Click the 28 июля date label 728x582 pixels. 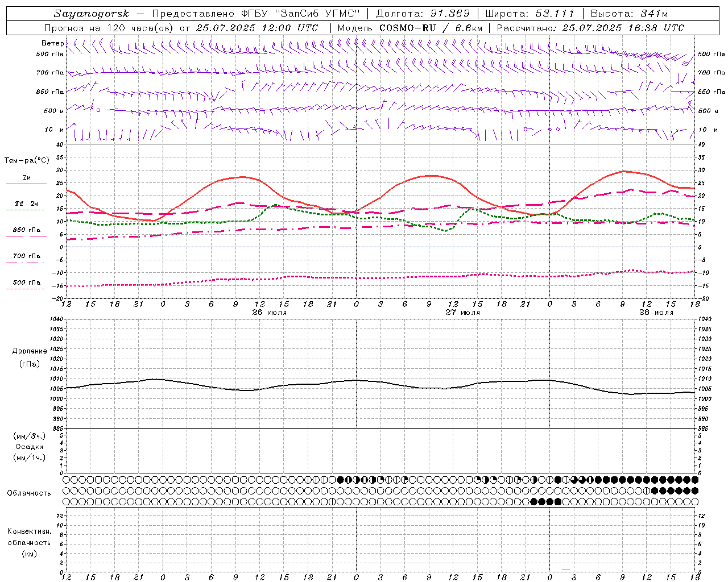[656, 313]
